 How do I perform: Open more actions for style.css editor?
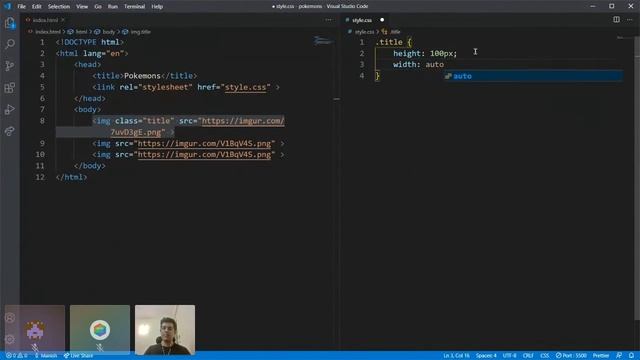click(630, 20)
